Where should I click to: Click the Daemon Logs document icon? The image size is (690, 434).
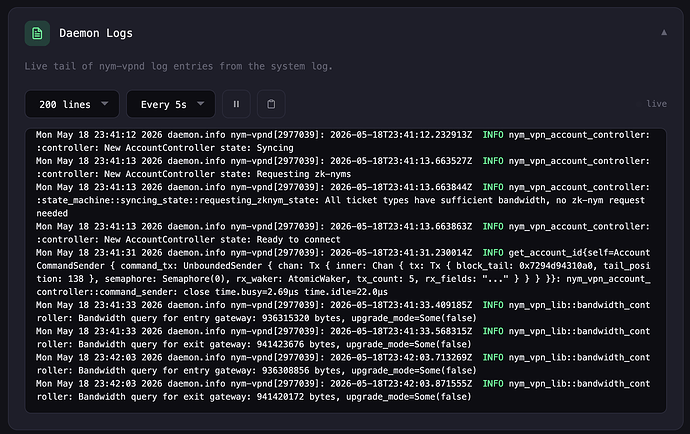[x=37, y=33]
